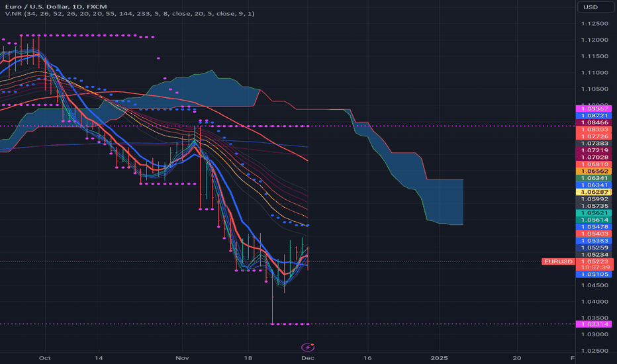Click the Euro / U.S. Dollar symbol title
617x364 pixels.
click(x=36, y=7)
